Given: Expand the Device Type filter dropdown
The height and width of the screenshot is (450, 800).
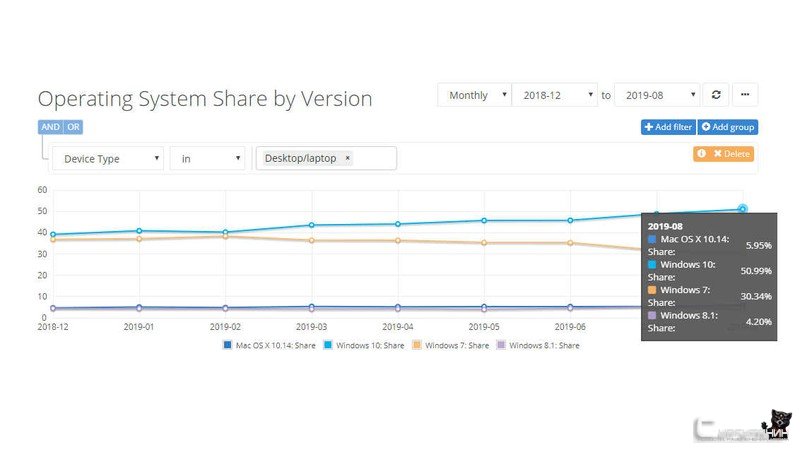Looking at the screenshot, I should pos(108,159).
